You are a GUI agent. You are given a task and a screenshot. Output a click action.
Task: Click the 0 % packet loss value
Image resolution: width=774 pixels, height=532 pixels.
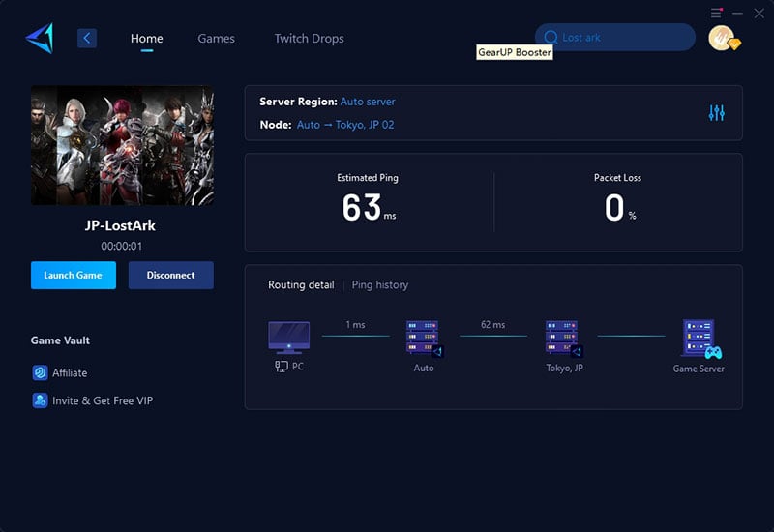click(620, 207)
